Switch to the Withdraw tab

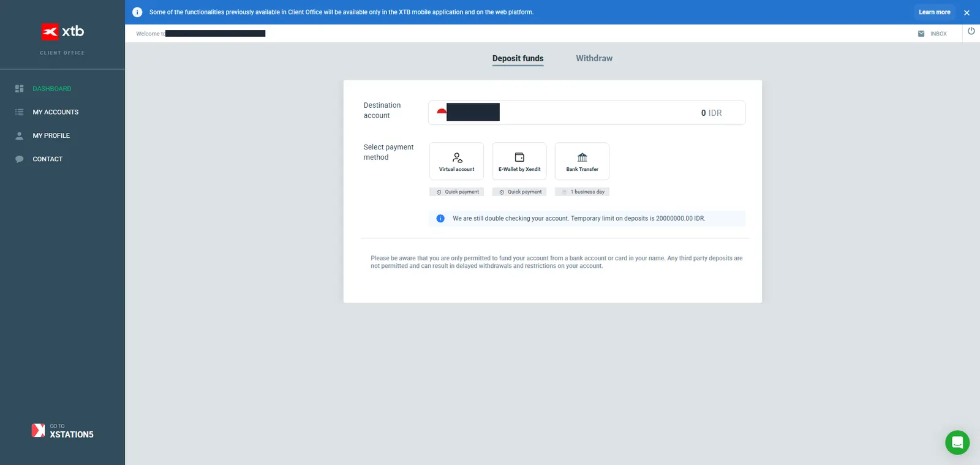[594, 59]
